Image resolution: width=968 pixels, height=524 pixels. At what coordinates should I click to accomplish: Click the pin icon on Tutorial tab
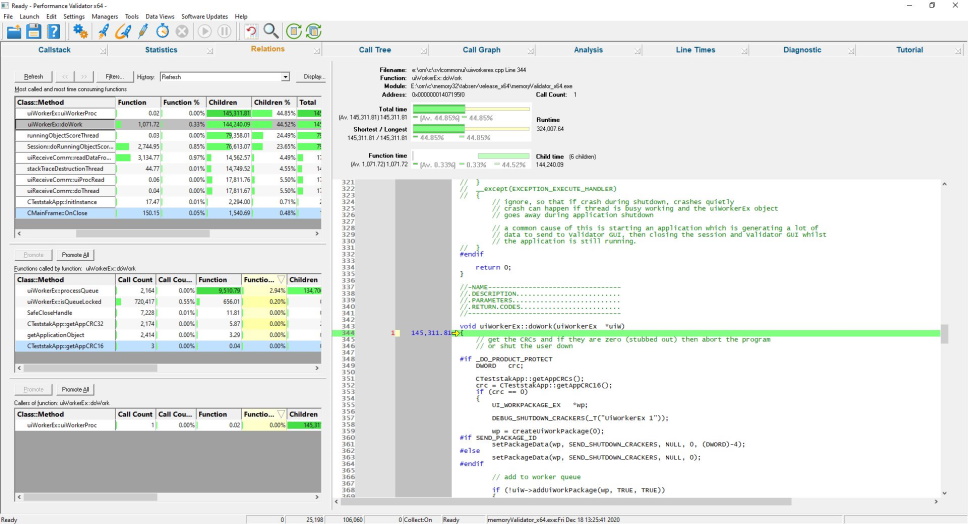click(x=958, y=51)
